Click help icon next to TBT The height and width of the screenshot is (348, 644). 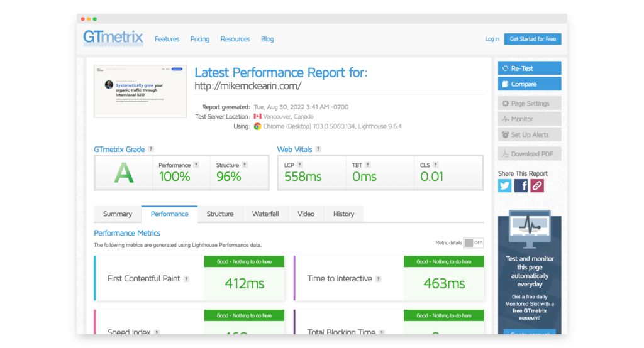[367, 165]
